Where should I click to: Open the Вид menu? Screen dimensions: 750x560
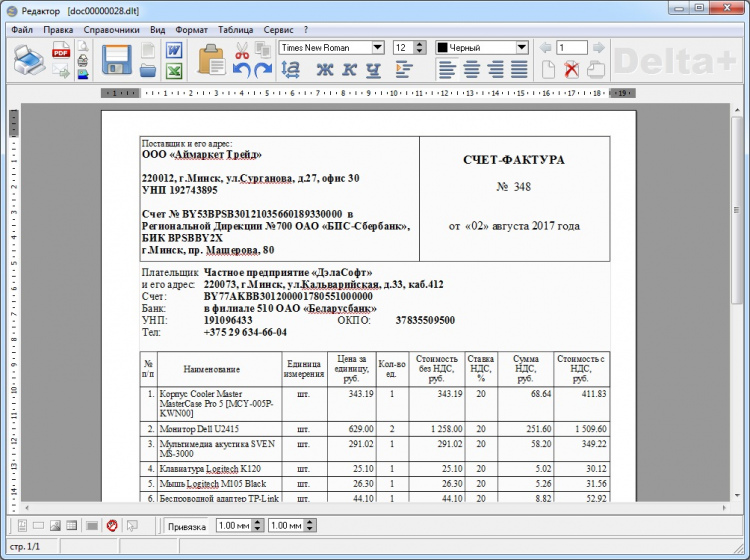coord(157,30)
